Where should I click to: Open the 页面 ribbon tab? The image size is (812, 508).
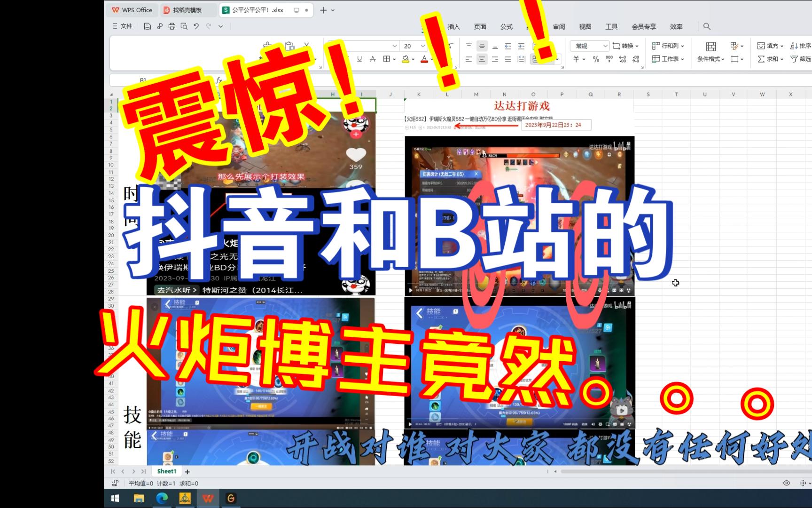click(x=480, y=27)
